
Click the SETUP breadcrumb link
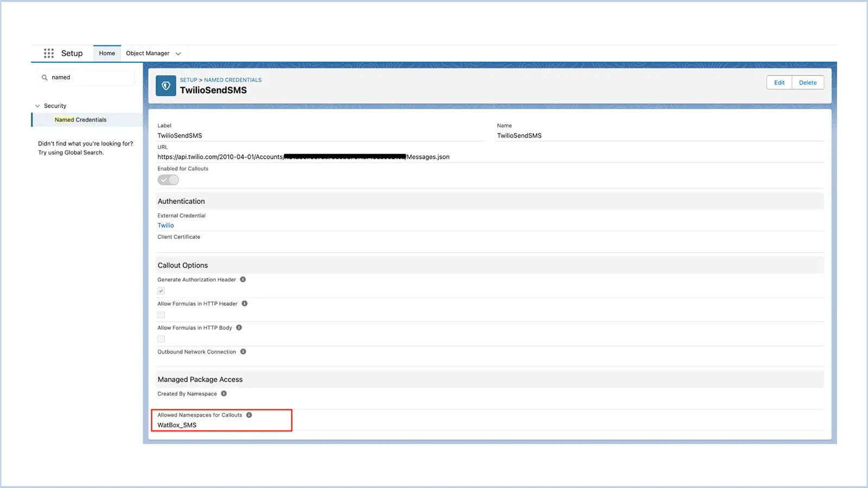point(189,80)
